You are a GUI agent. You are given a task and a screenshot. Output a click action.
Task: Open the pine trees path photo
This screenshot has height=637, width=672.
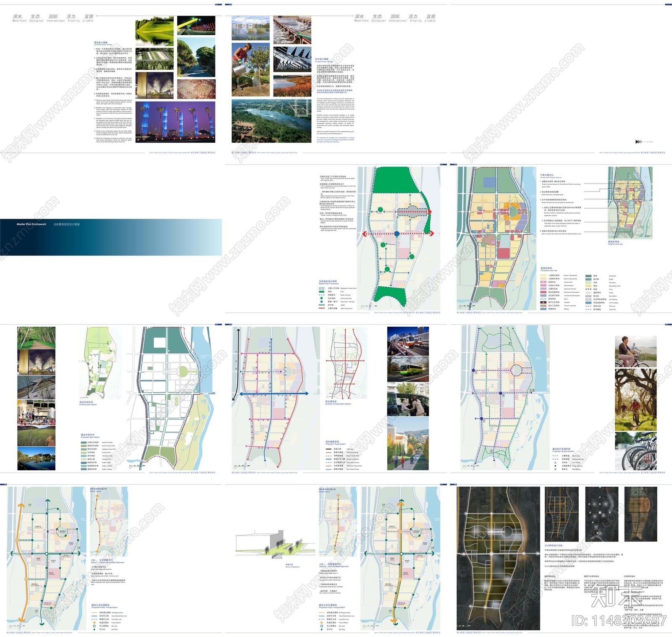[x=196, y=57]
